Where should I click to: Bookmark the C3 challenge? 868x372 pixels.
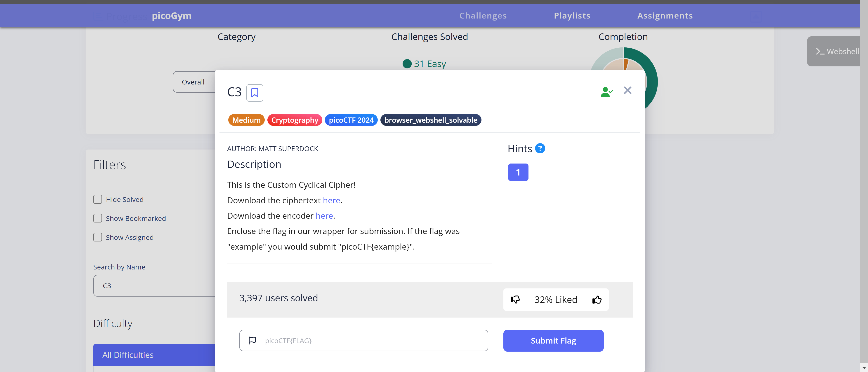coord(255,93)
